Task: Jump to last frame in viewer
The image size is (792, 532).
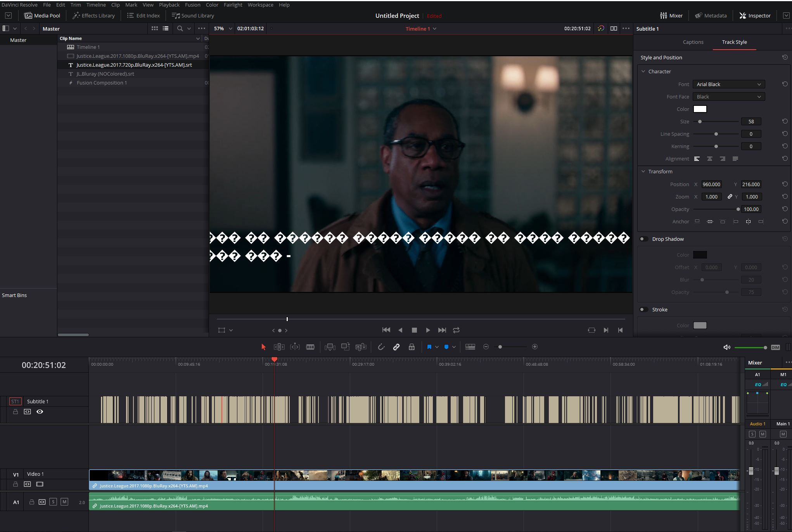Action: pyautogui.click(x=442, y=330)
